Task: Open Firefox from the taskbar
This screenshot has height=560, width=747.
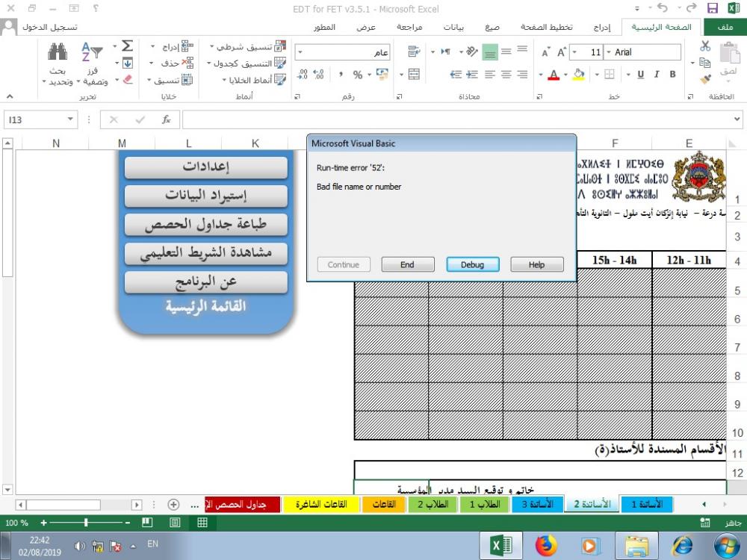Action: [x=547, y=546]
